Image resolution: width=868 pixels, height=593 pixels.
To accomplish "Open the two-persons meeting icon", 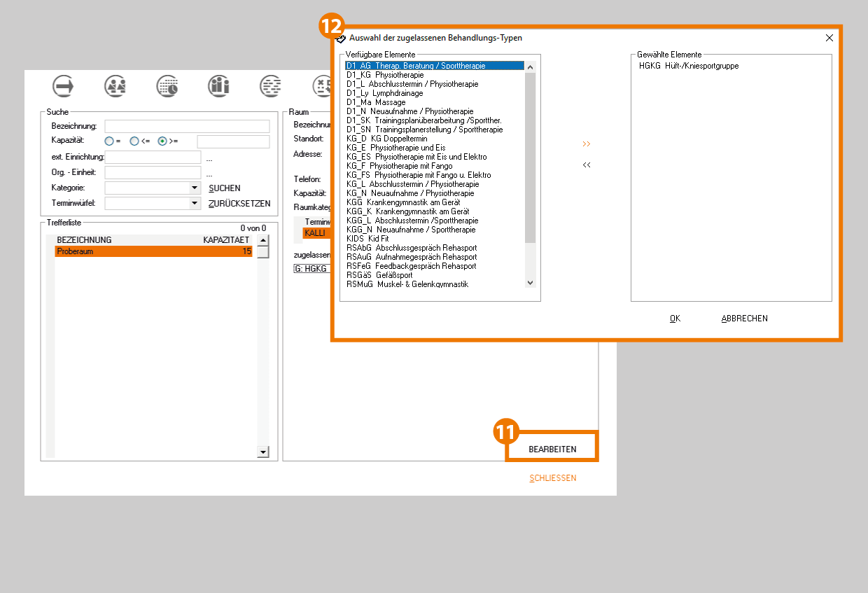I will tap(115, 86).
